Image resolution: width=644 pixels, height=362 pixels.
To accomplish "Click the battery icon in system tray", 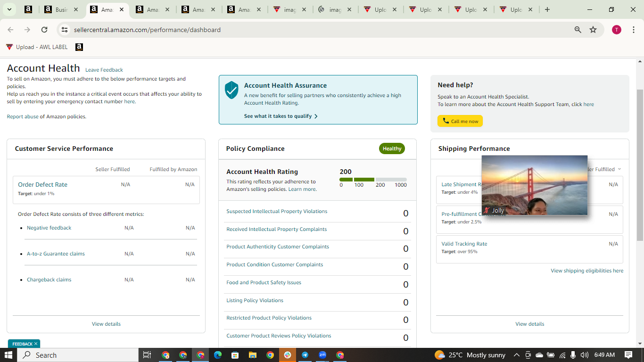I will coord(551,355).
